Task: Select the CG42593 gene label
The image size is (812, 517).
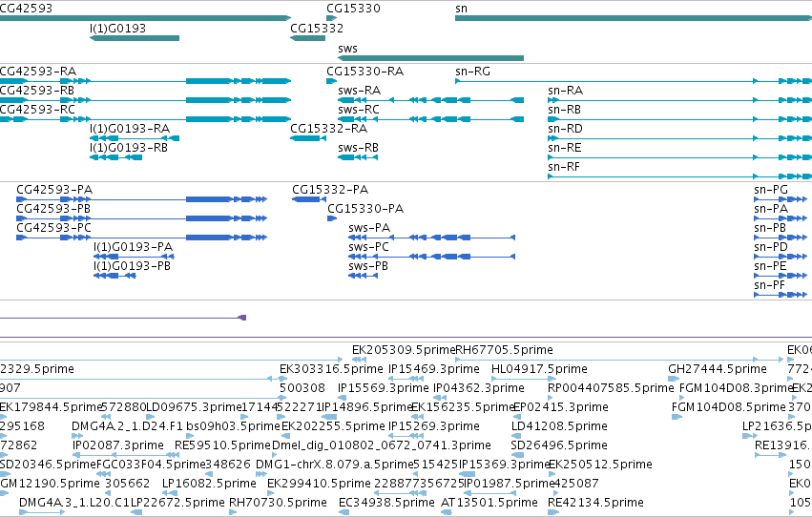Action: coord(26,9)
